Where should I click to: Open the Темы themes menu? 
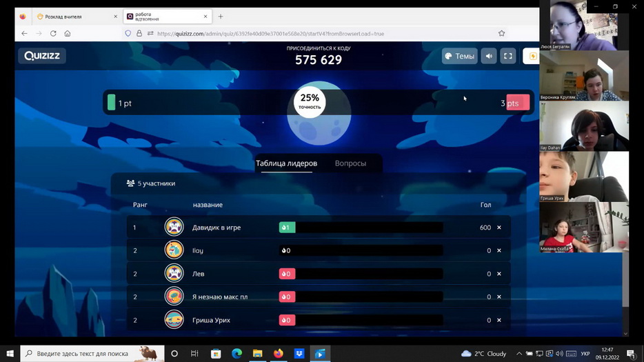pyautogui.click(x=459, y=57)
